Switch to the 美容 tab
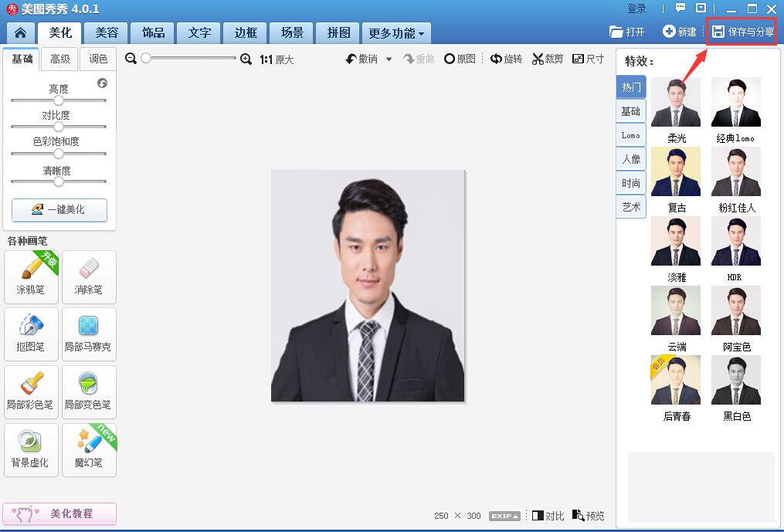This screenshot has height=532, width=784. click(x=107, y=33)
